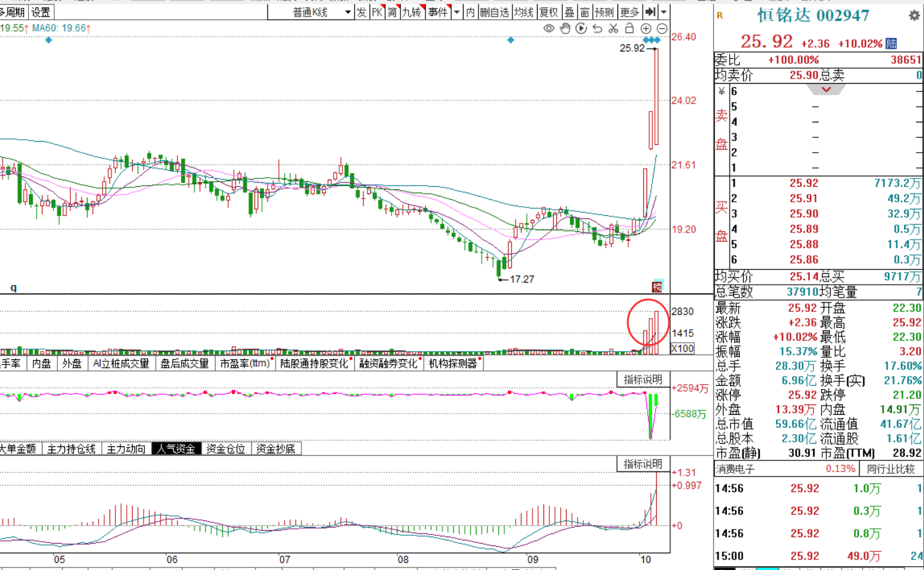Viewport: 924px width, 570px height.
Task: Click the 内 toolbar button
Action: 471,12
